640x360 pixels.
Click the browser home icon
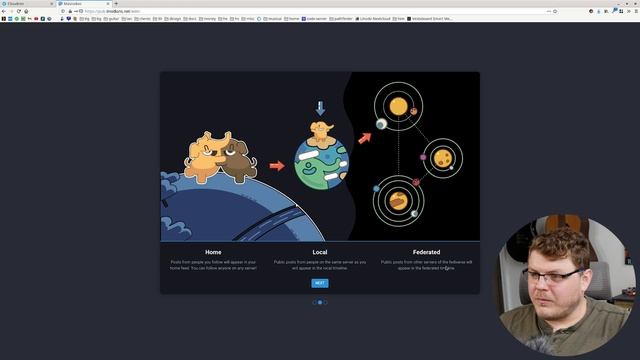pos(27,11)
